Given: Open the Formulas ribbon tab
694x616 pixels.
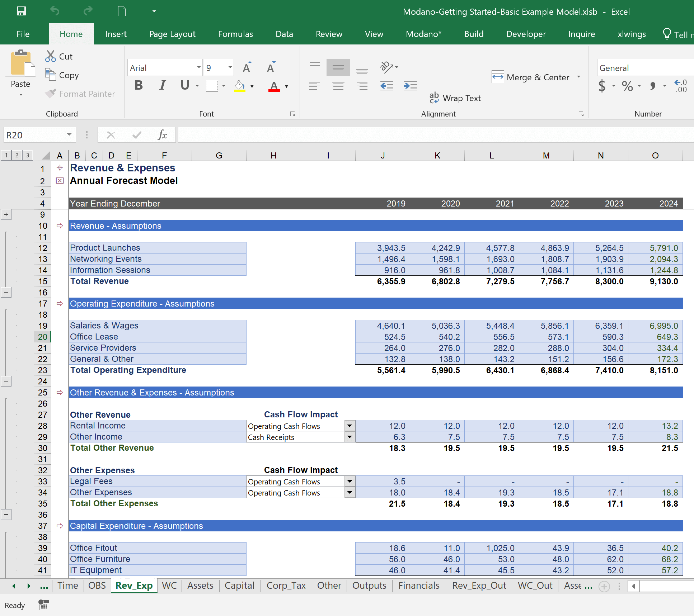Looking at the screenshot, I should 235,34.
